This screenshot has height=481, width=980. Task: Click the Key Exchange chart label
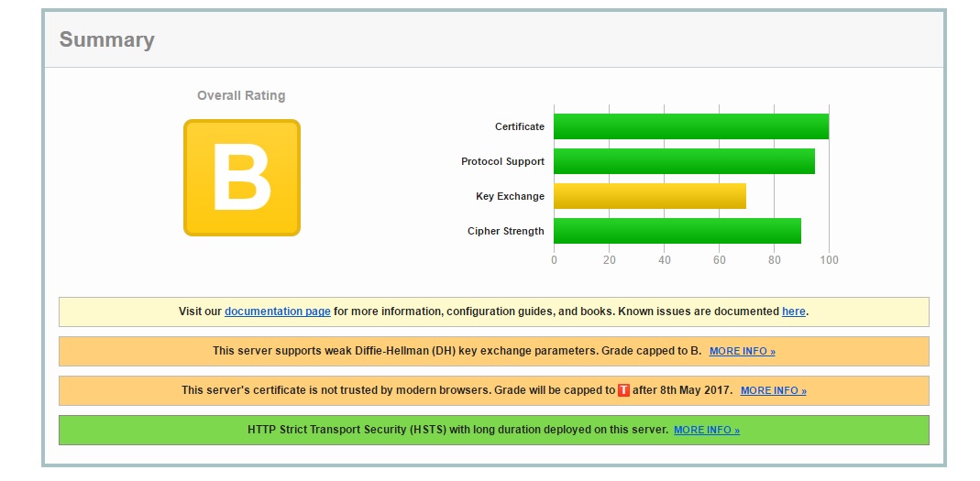click(510, 196)
